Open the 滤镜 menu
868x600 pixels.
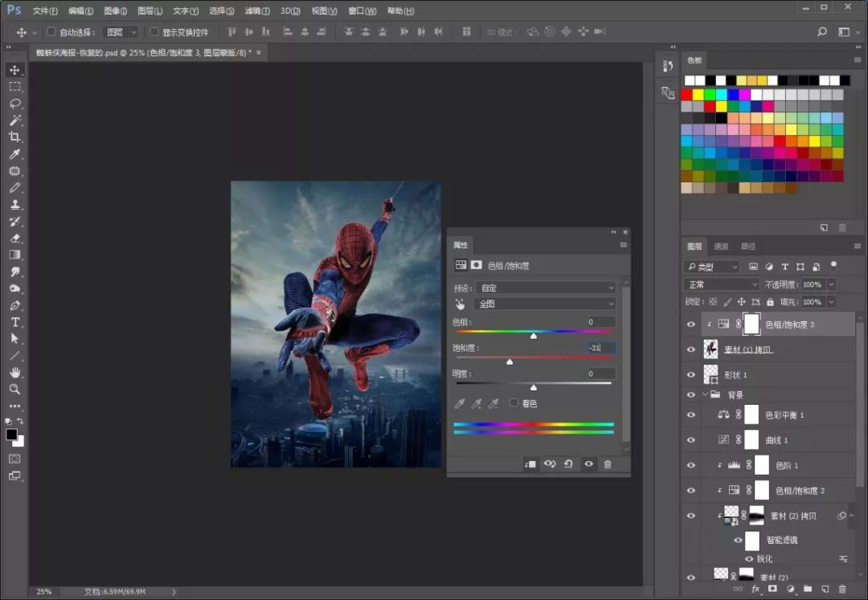(x=257, y=10)
